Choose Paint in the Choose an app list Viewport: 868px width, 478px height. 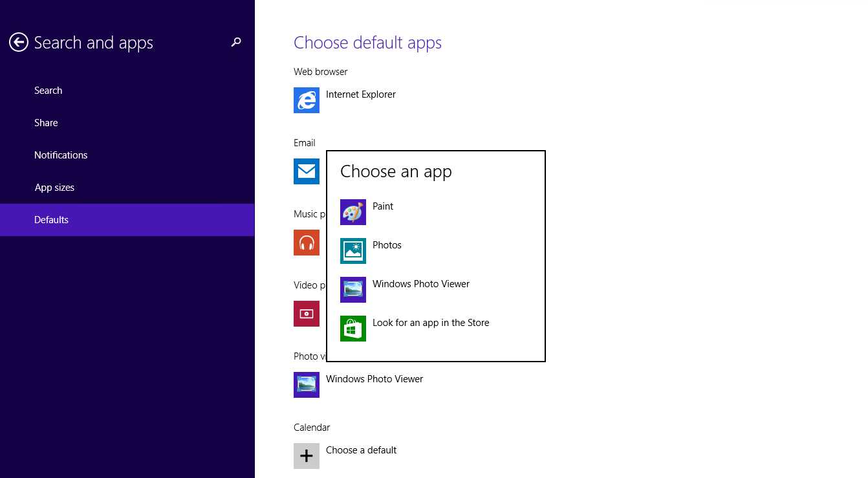point(436,212)
